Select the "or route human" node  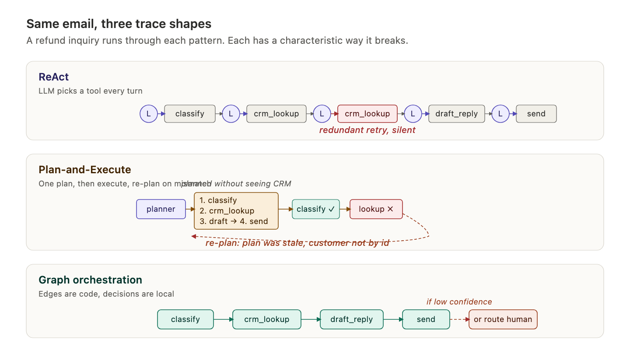503,319
